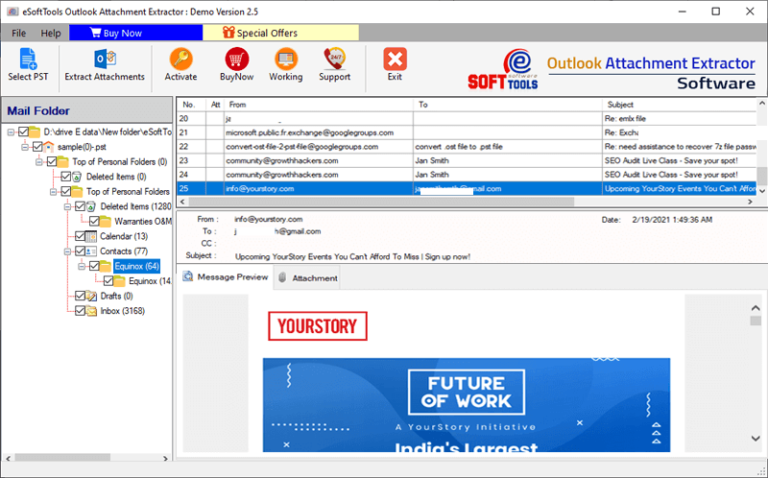The height and width of the screenshot is (478, 768).
Task: Toggle the D:\drive E data root checkbox
Action: (x=23, y=132)
